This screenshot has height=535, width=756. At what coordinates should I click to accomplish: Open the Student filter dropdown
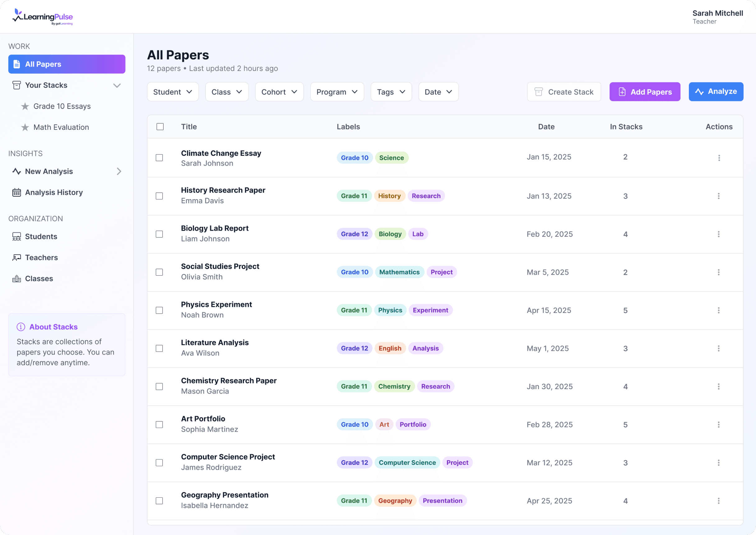click(x=173, y=92)
